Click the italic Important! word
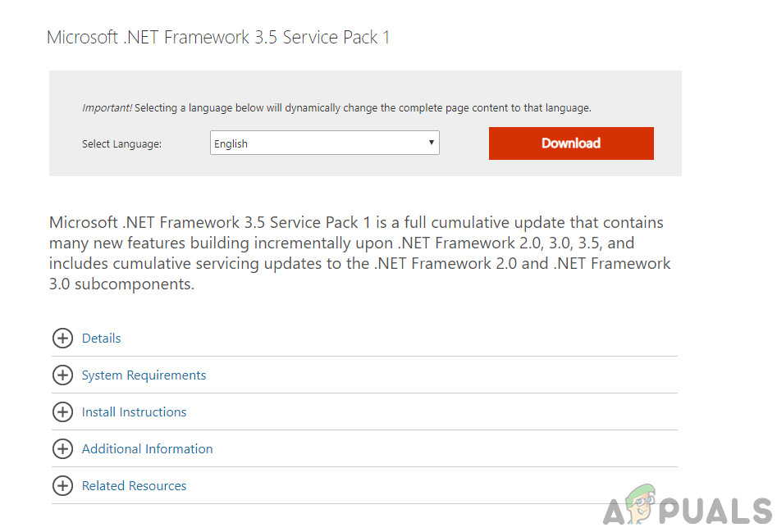 pos(107,108)
